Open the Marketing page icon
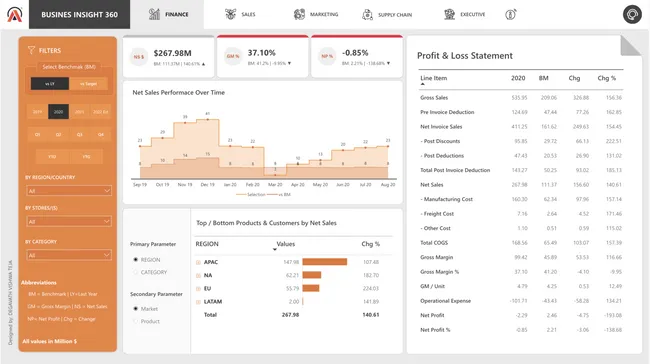Image resolution: width=650 pixels, height=364 pixels. 299,14
